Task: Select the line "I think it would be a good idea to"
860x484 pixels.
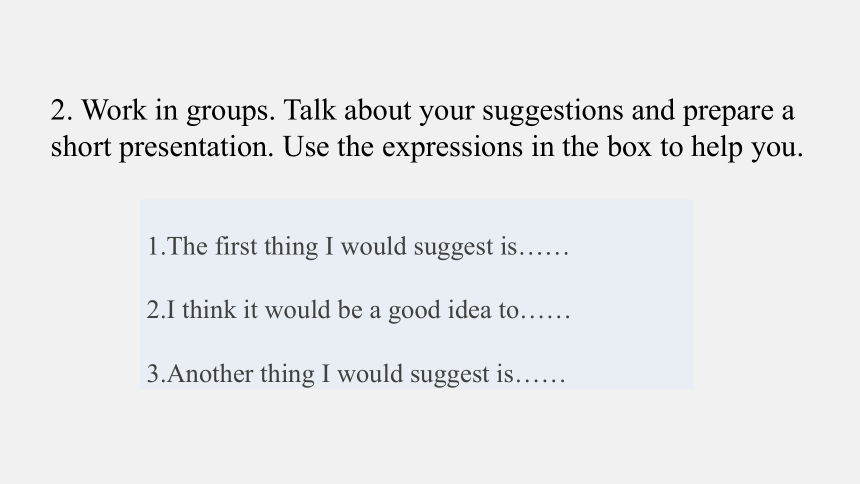Action: (x=343, y=311)
